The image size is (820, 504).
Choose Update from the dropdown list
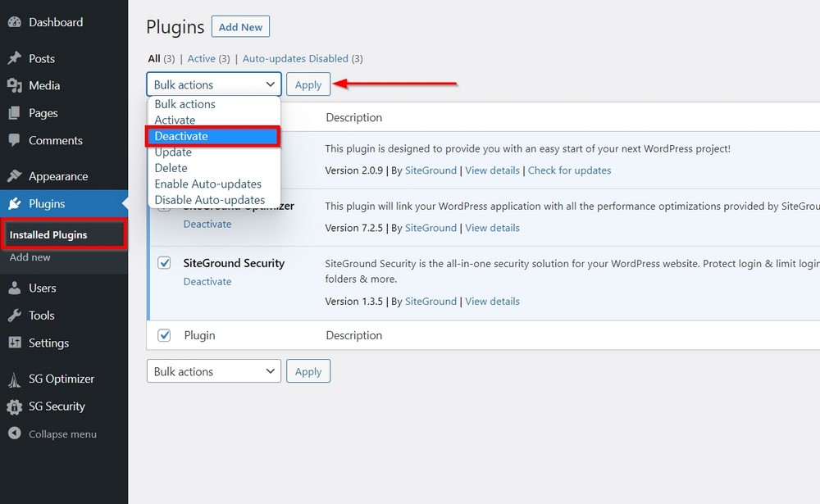[214, 152]
